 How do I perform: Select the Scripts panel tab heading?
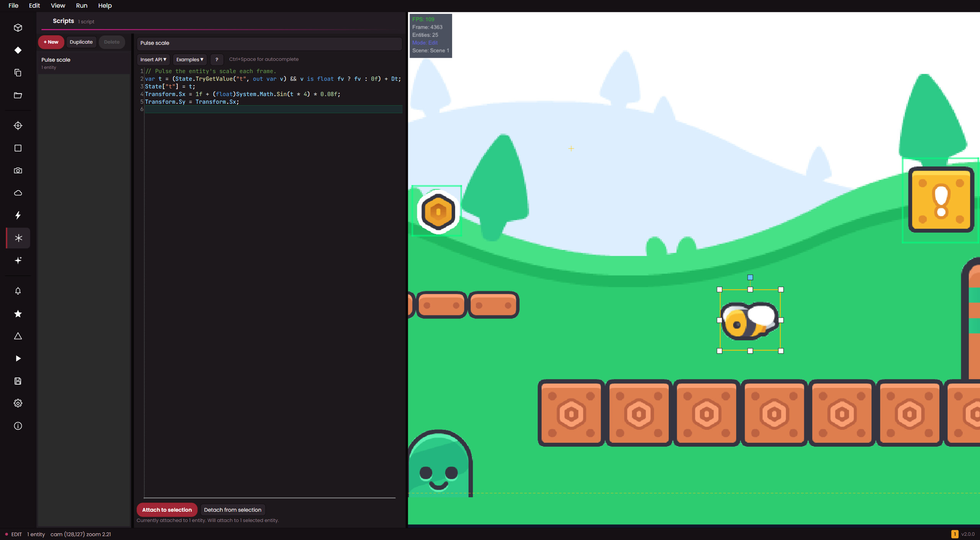[x=63, y=21]
